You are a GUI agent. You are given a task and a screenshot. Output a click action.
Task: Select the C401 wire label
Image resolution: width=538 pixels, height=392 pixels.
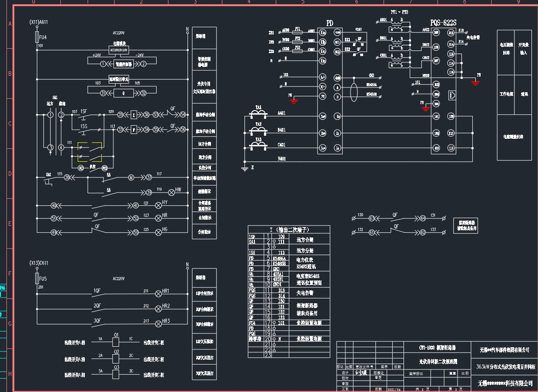(282, 145)
